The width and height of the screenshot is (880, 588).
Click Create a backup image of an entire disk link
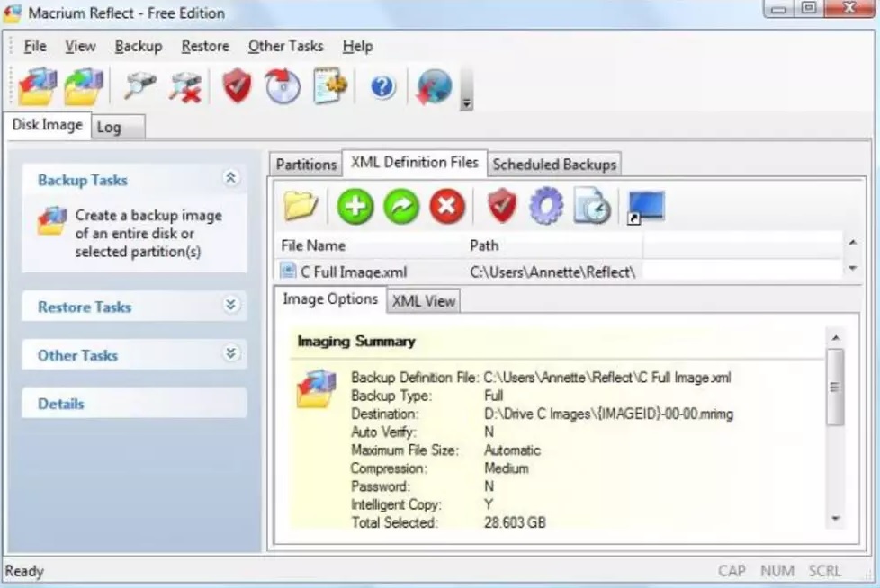pos(148,234)
